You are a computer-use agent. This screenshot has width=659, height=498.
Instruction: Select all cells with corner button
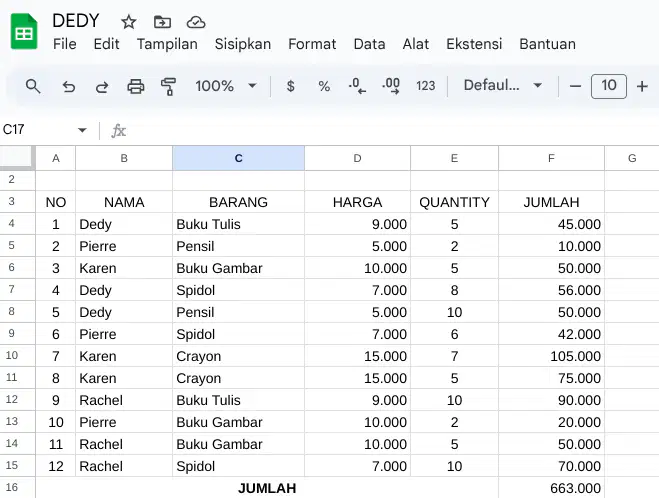click(x=17, y=157)
